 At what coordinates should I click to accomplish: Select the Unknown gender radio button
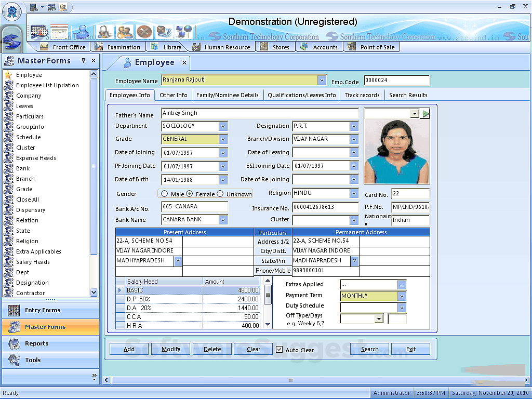[x=220, y=194]
